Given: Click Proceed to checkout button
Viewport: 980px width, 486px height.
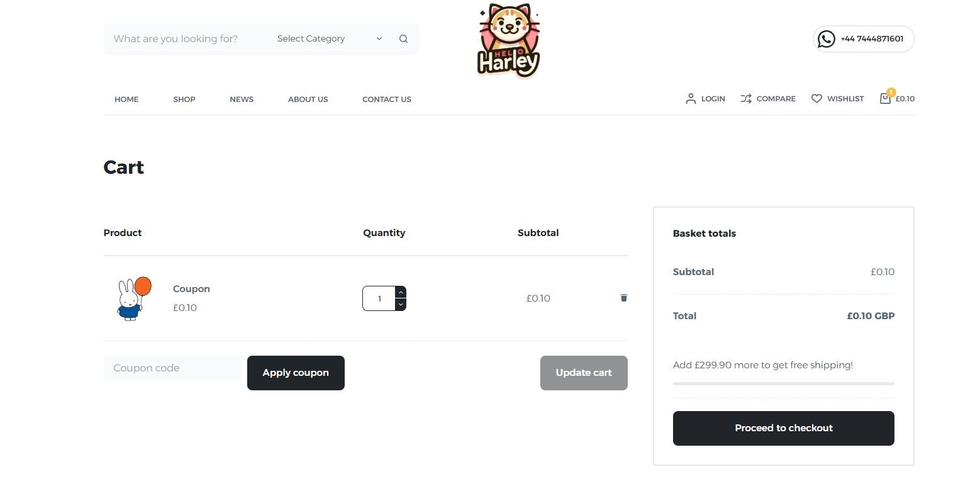Looking at the screenshot, I should click(783, 428).
